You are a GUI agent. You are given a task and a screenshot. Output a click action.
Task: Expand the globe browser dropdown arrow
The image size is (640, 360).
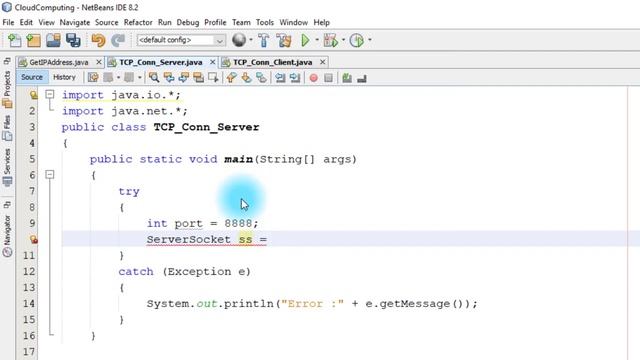[251, 40]
